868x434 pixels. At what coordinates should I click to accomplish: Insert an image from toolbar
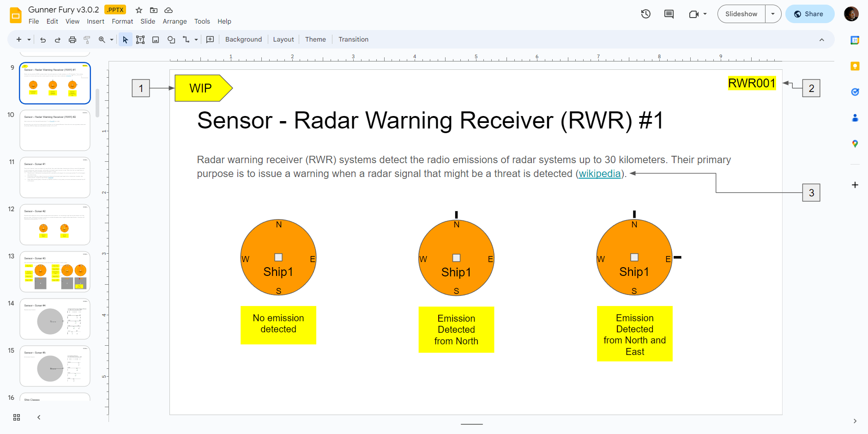[156, 40]
